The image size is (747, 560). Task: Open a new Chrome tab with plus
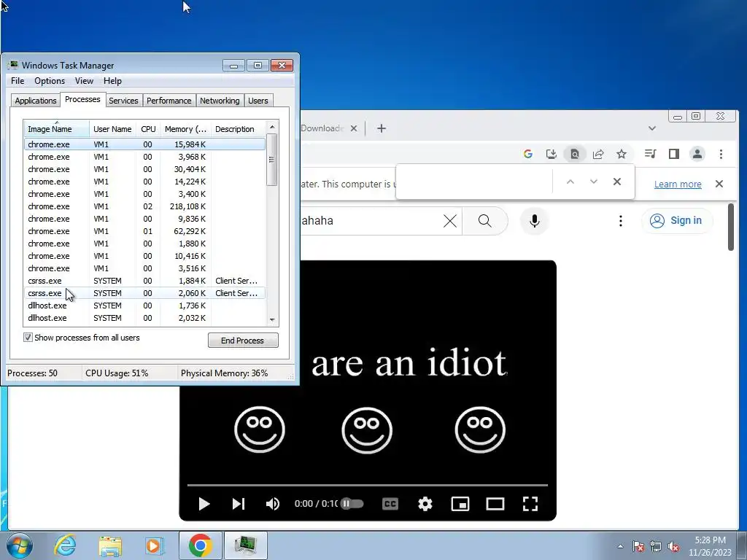click(x=381, y=128)
